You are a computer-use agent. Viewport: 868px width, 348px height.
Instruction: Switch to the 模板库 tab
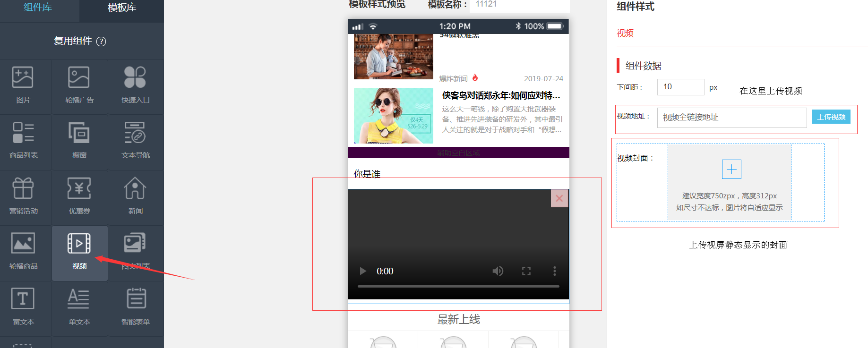click(122, 8)
